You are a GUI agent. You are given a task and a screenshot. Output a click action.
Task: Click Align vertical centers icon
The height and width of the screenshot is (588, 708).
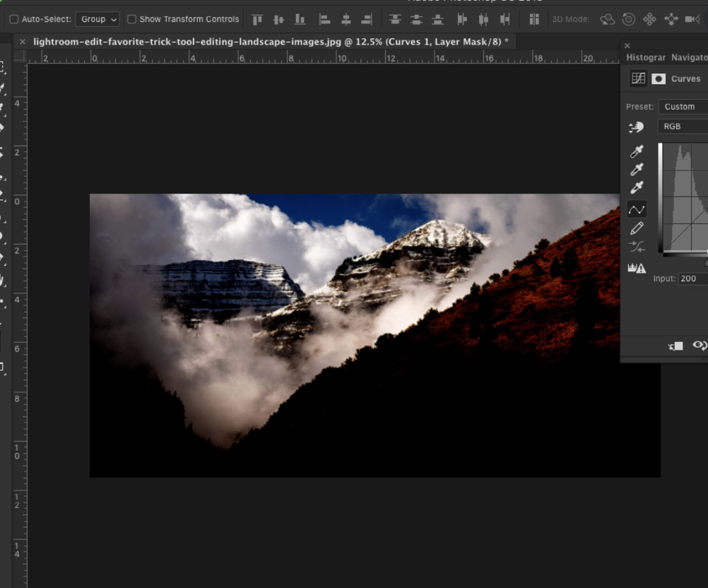coord(278,19)
